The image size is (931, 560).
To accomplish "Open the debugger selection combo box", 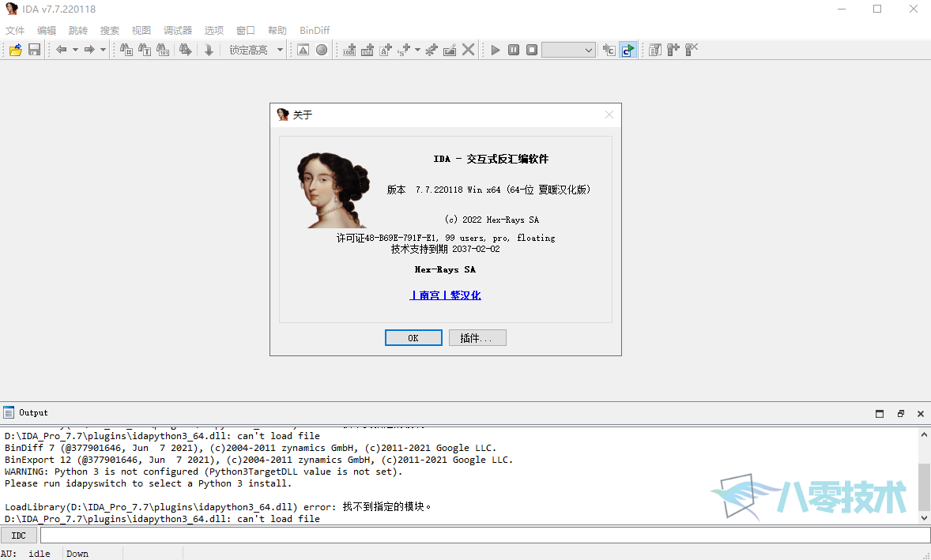I will click(568, 50).
